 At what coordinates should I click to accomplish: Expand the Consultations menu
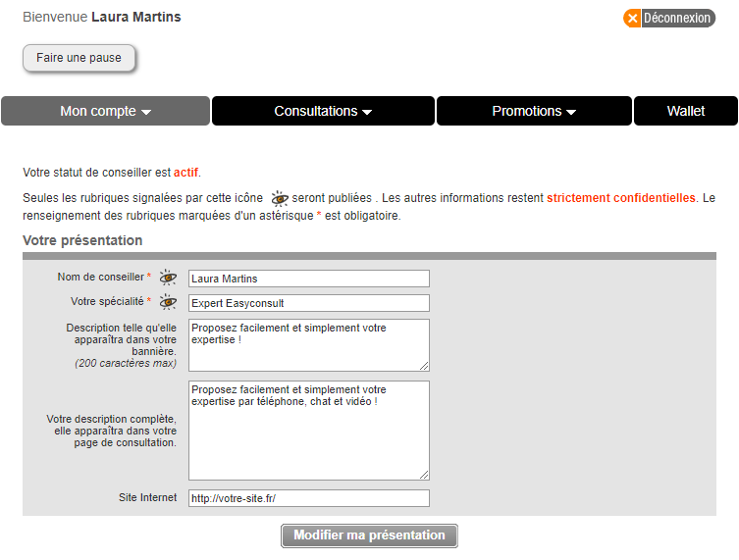323,111
